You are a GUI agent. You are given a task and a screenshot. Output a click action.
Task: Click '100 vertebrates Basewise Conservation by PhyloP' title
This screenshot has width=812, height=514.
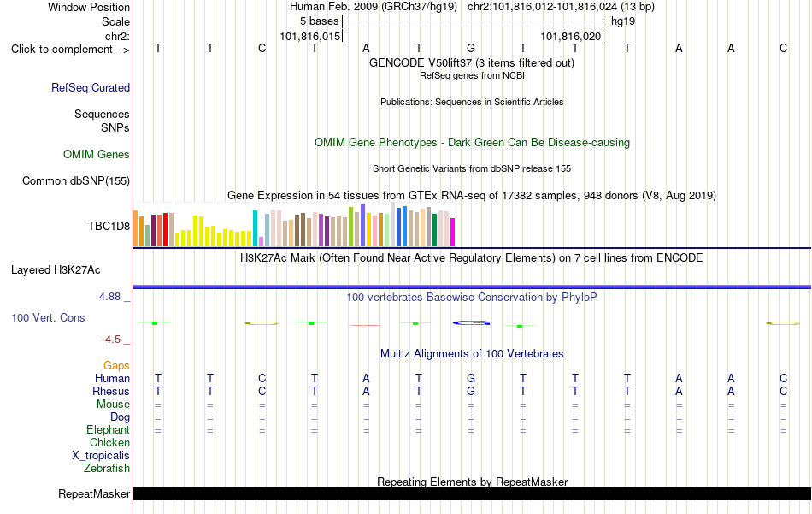click(471, 298)
